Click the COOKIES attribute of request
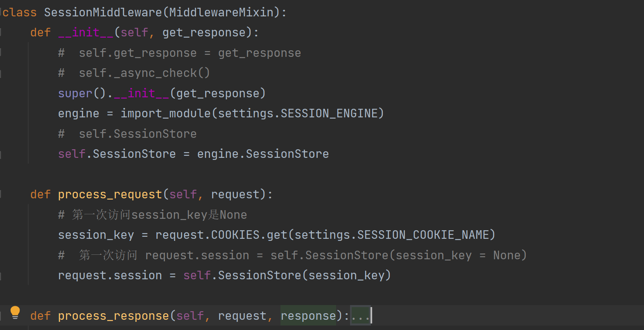The width and height of the screenshot is (644, 330). pyautogui.click(x=235, y=235)
